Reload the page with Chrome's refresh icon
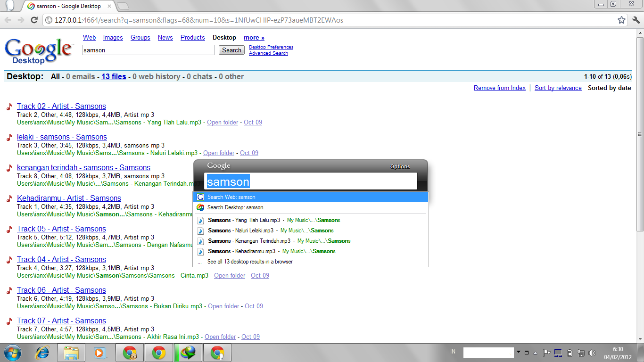The image size is (644, 362). [34, 20]
